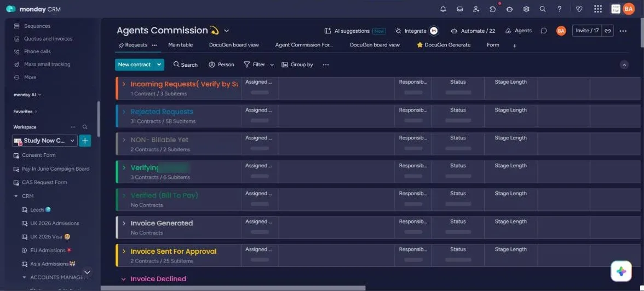
Task: Open the Study Now workspace selector
Action: click(45, 141)
